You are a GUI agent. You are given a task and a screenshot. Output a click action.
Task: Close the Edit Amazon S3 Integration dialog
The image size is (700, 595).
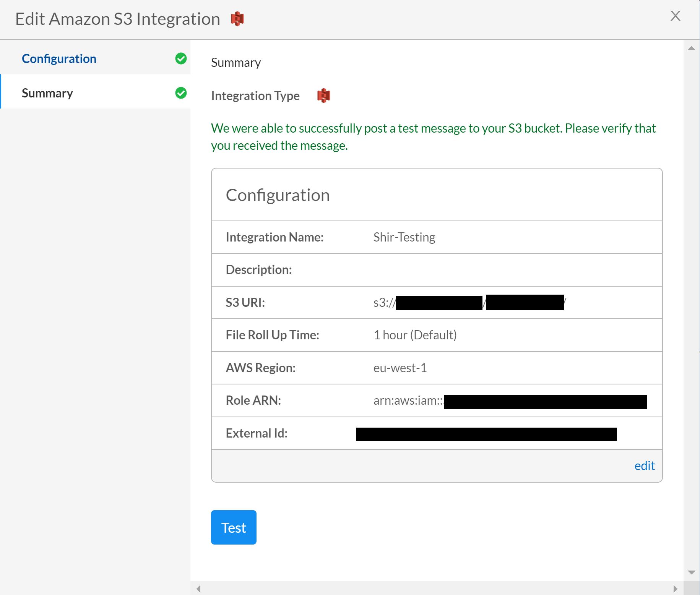(675, 16)
